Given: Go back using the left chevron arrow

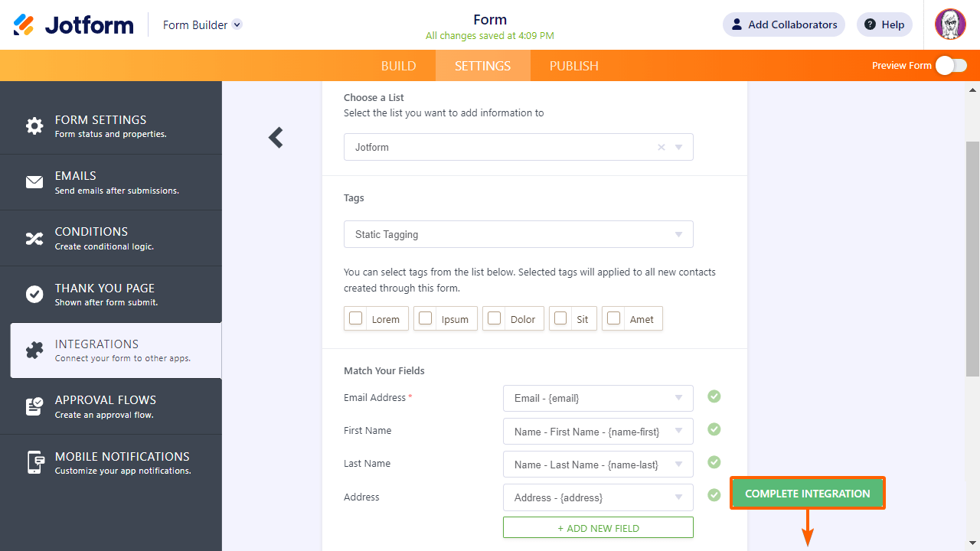Looking at the screenshot, I should click(276, 138).
